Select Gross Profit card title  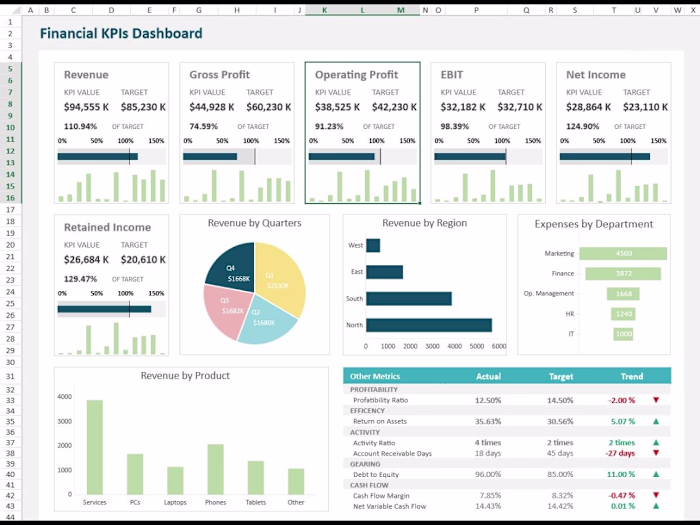[x=219, y=75]
